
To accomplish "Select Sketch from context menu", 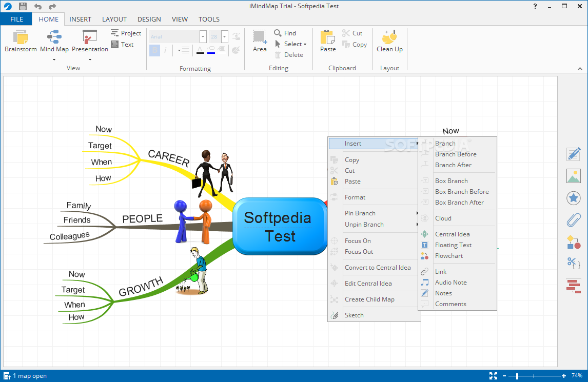I will [374, 315].
